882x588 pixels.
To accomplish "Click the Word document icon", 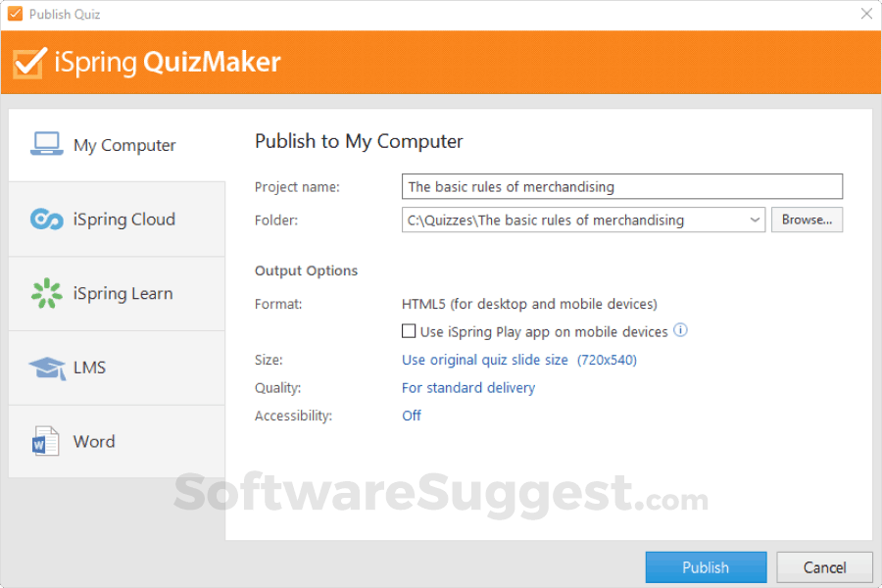I will pyautogui.click(x=46, y=441).
